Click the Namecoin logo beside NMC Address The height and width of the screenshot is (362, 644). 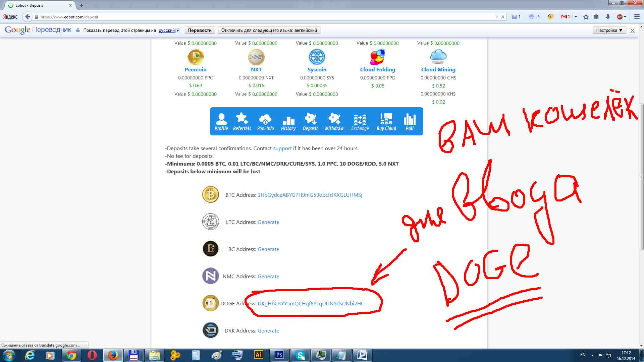211,276
